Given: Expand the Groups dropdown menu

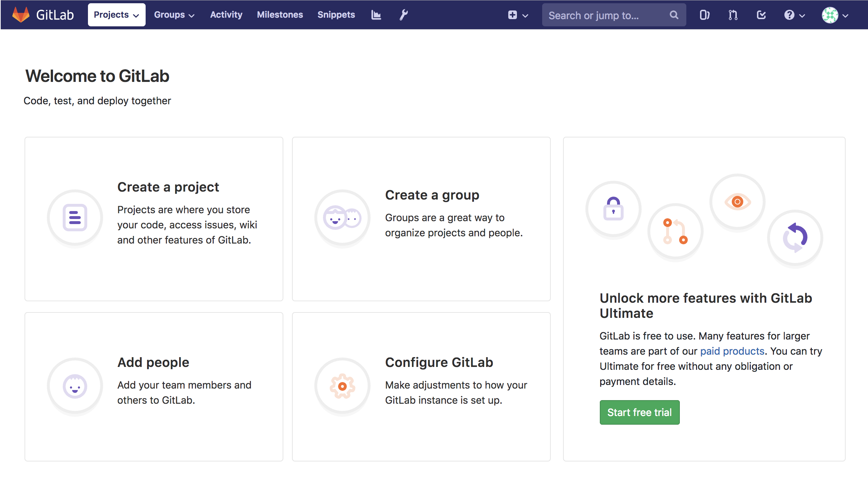Looking at the screenshot, I should tap(173, 15).
